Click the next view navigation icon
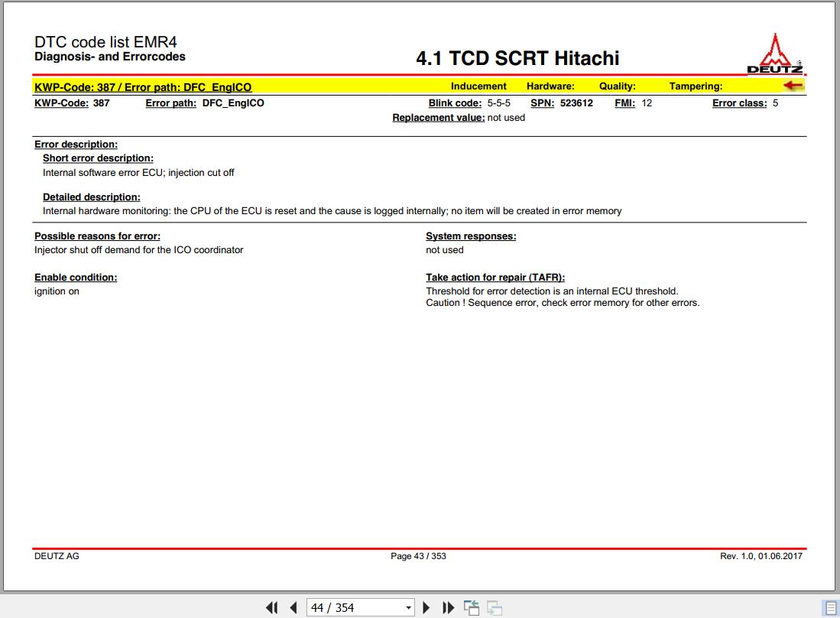The image size is (840, 618). tap(494, 608)
